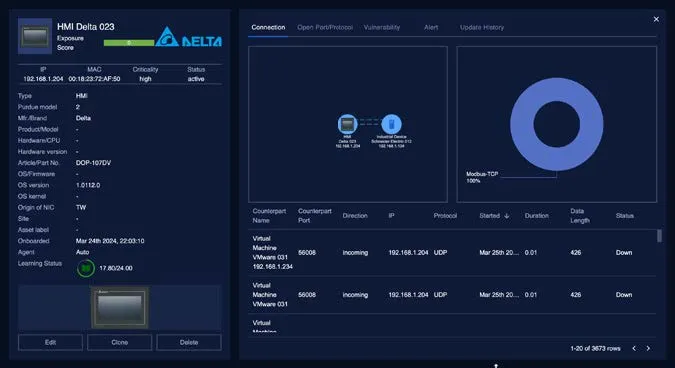The width and height of the screenshot is (675, 368).
Task: Switch to the Open Port/Protocol tab
Action: point(325,27)
